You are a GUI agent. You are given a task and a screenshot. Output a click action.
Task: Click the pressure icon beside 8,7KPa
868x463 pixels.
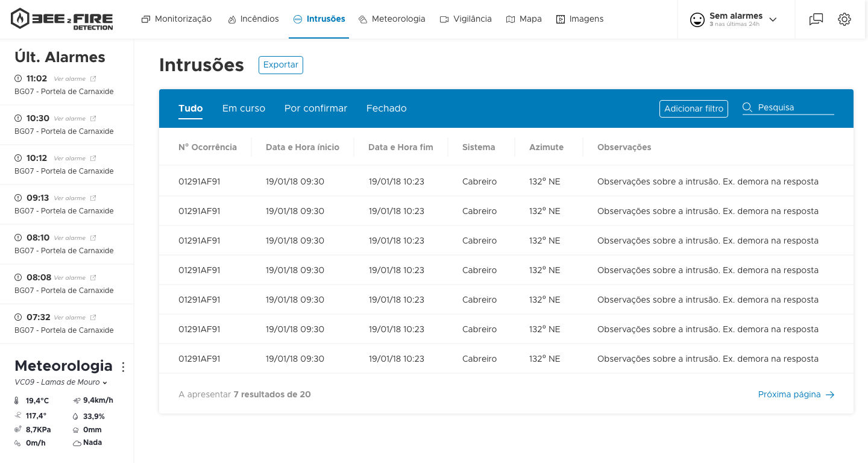18,429
